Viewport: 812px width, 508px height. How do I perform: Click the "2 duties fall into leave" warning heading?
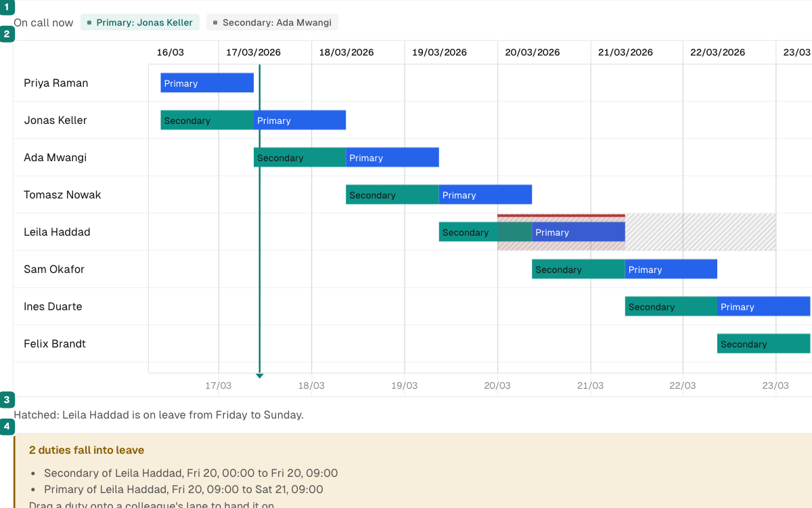pos(87,450)
